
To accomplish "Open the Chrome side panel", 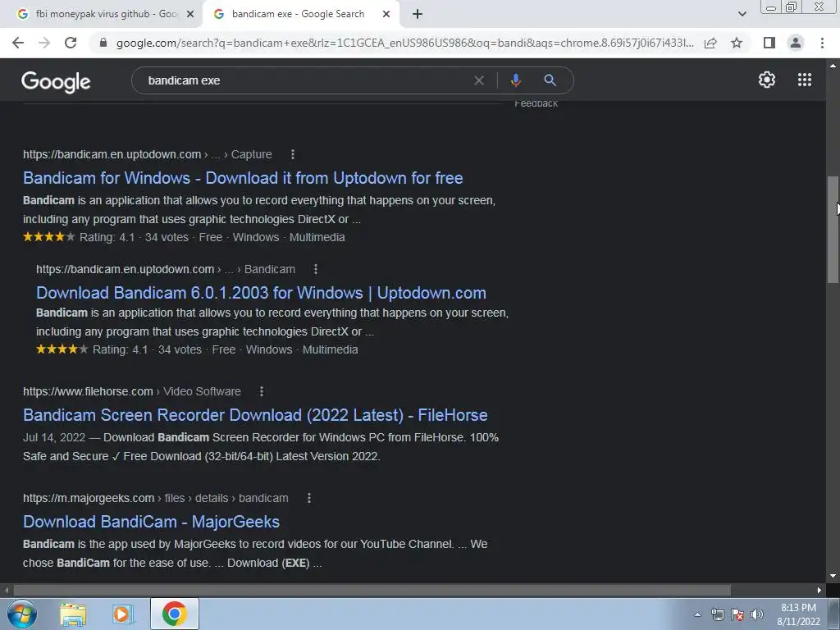I will coord(769,43).
